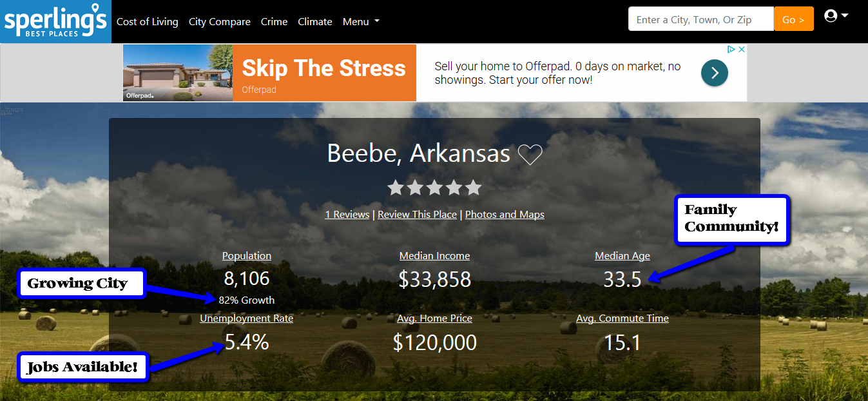Image resolution: width=868 pixels, height=401 pixels.
Task: View "Photos and Maps"
Action: tap(505, 214)
